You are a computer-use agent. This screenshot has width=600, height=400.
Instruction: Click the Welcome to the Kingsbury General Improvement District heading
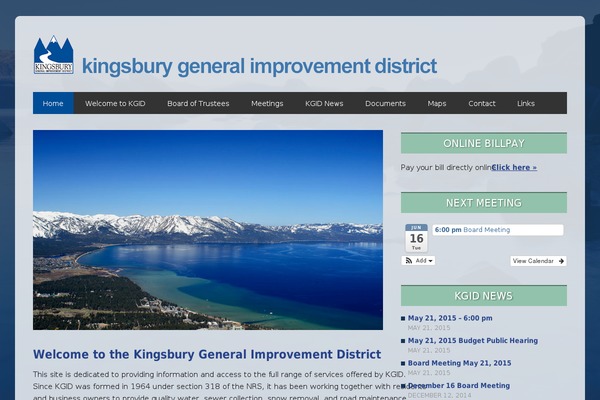[x=207, y=354]
